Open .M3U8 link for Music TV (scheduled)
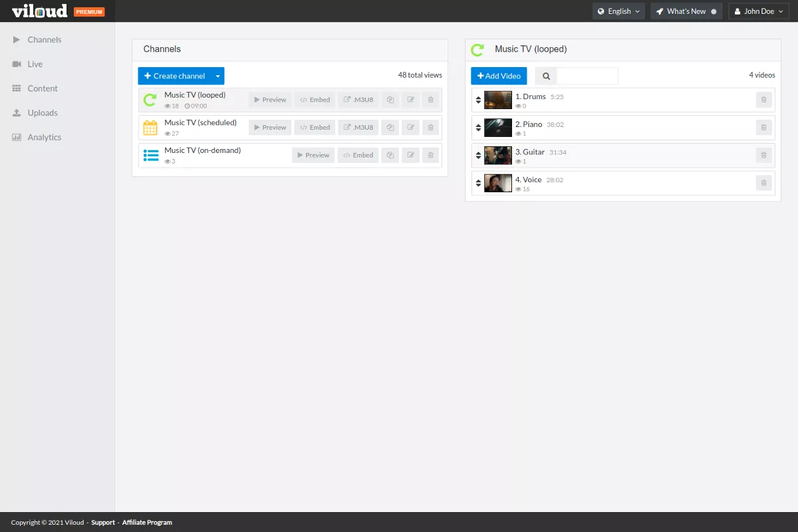Screen dimensions: 798x532 (x=358, y=128)
